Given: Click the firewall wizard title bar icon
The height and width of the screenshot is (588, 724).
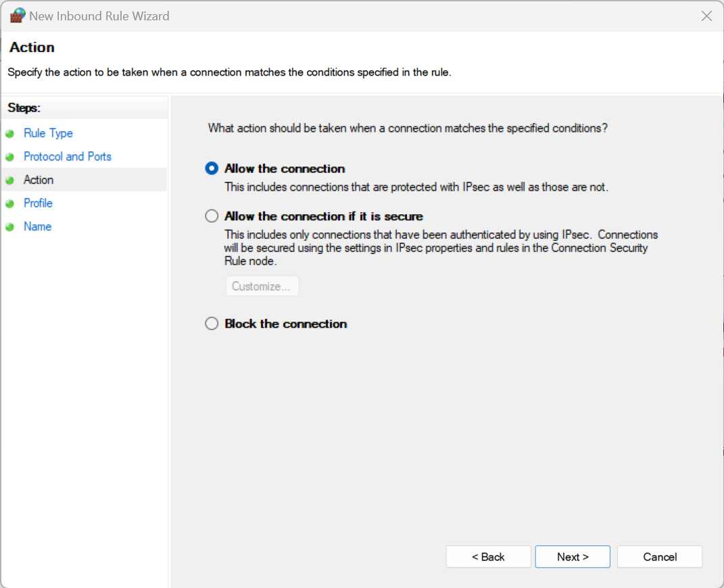Looking at the screenshot, I should click(x=18, y=16).
